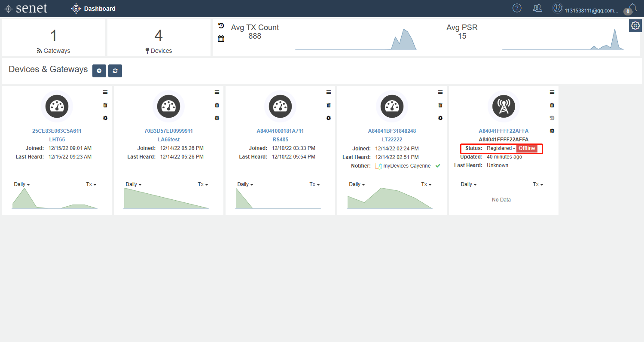The image size is (644, 342).
Task: Expand Tx dropdown on LT22222 card
Action: click(427, 184)
